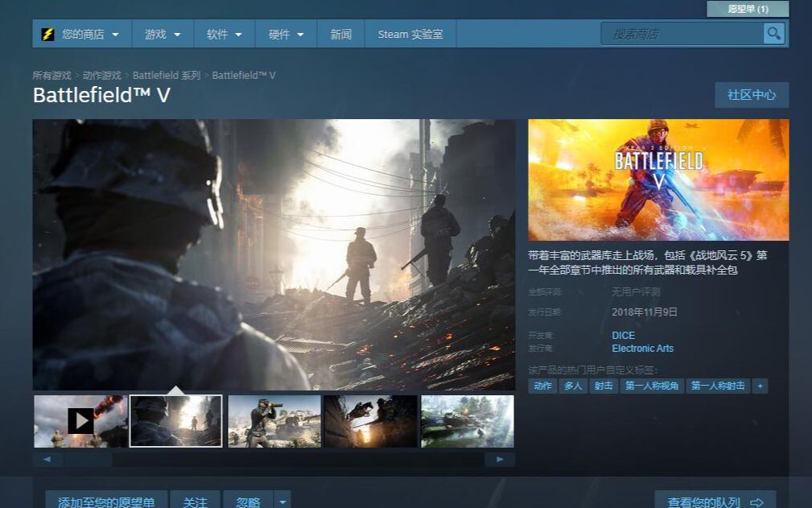The width and height of the screenshot is (812, 508).
Task: Open the DICE developer link
Action: [x=623, y=336]
